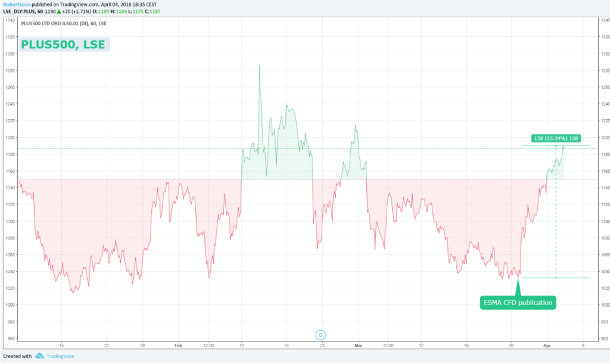Select the ESMA CFD publication label
610x364 pixels.
coord(518,303)
